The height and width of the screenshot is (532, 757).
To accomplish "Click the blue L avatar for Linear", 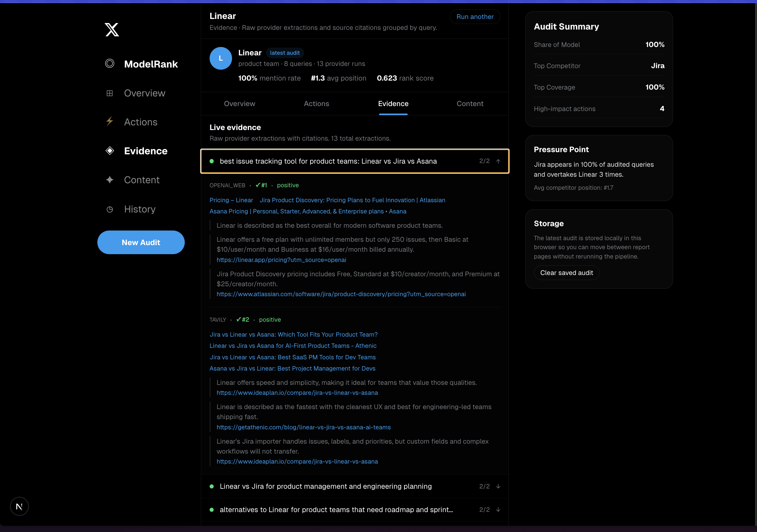I will (221, 58).
